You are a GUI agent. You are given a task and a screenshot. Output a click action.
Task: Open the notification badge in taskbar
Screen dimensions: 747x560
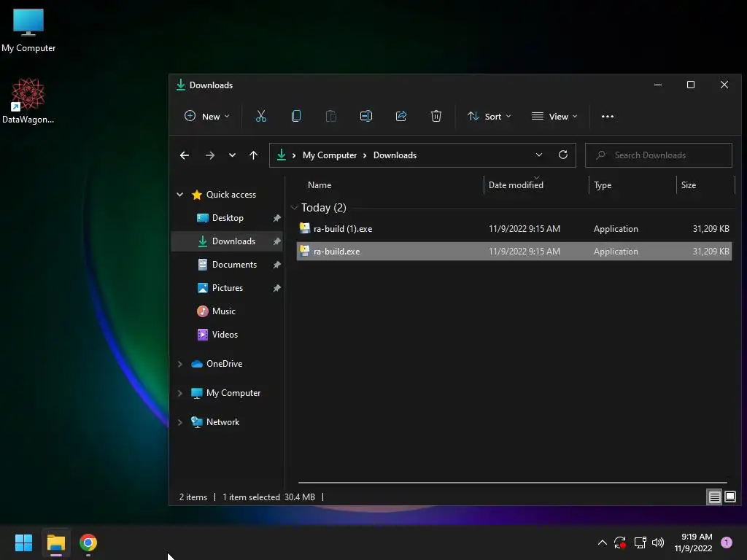click(x=727, y=542)
